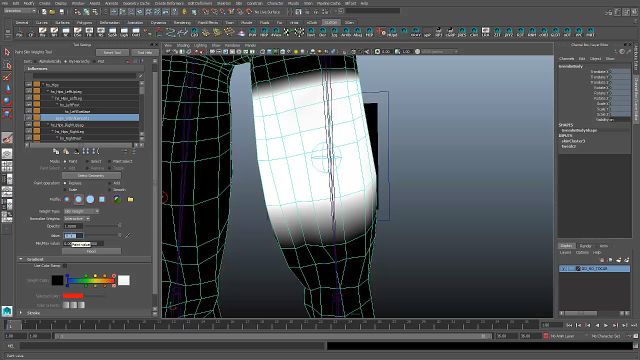The image size is (640, 360).
Task: Click the Copy weights icon below influences list
Action: pos(56,152)
